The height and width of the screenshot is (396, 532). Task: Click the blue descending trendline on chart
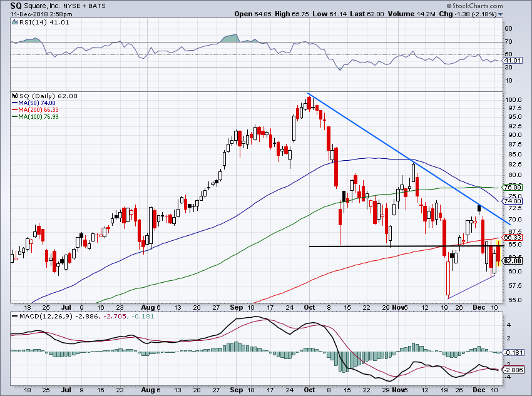(409, 158)
